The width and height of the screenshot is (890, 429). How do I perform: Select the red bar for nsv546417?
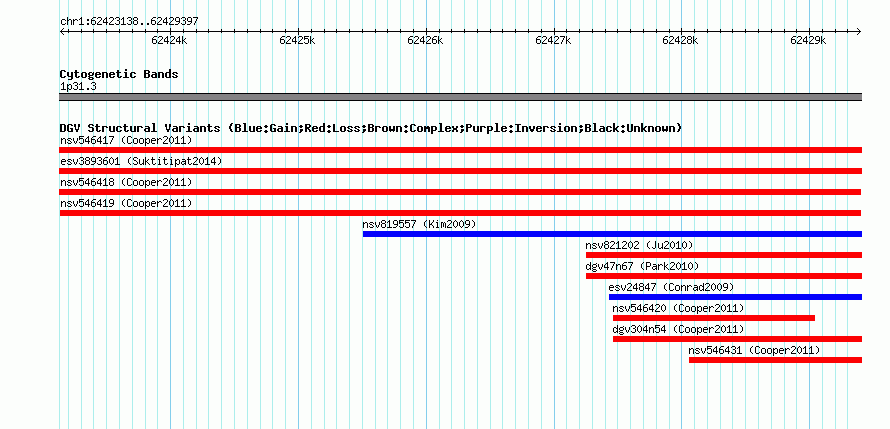pos(460,150)
